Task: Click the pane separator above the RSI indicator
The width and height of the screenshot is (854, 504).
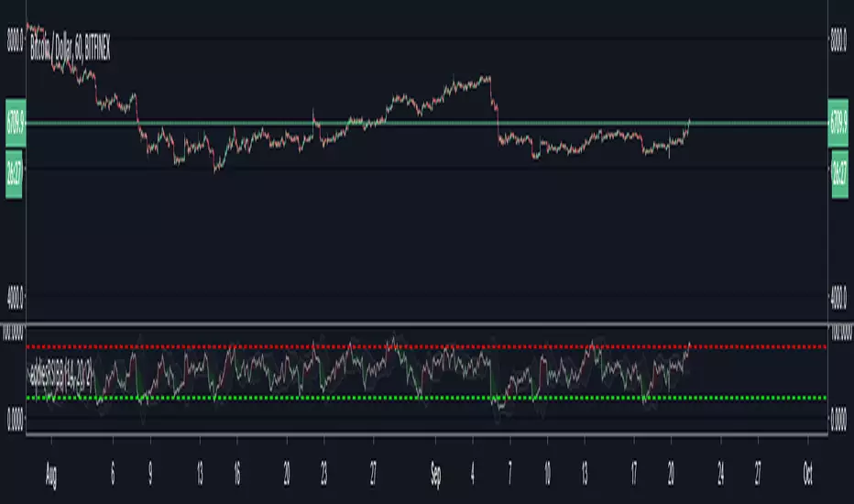Action: (427, 323)
